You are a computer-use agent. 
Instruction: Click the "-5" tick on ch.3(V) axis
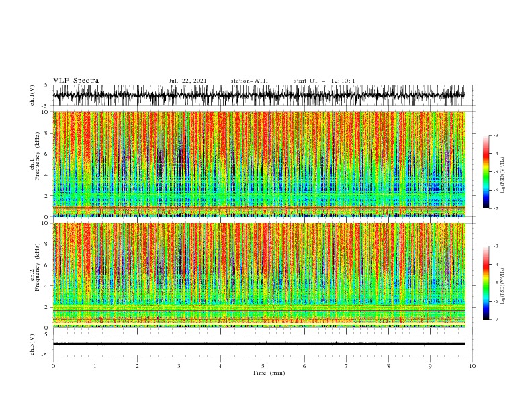point(45,355)
